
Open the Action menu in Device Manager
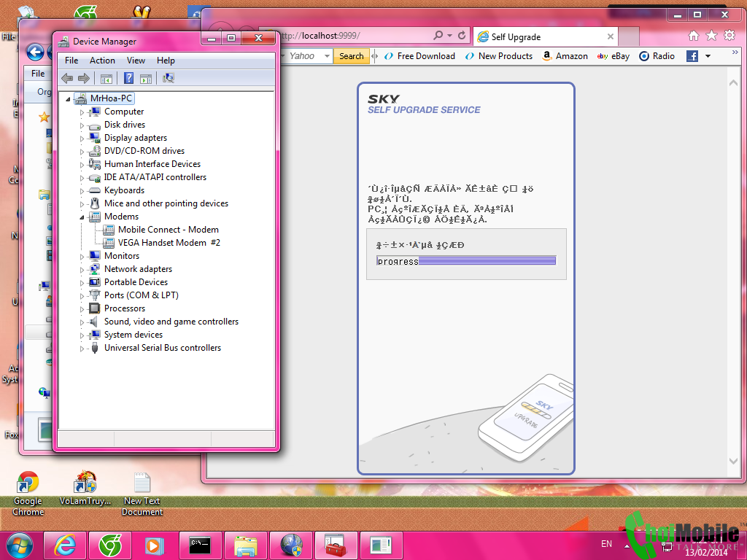102,61
